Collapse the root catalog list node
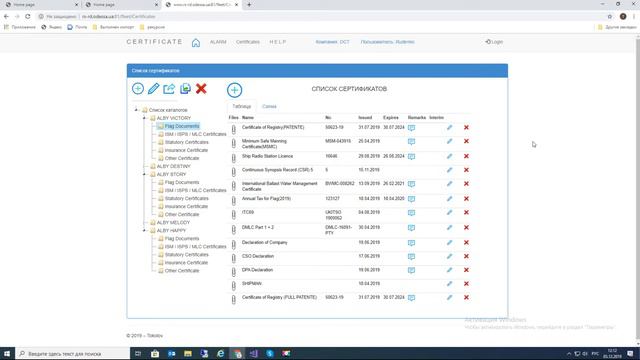640x360 pixels. (136, 110)
